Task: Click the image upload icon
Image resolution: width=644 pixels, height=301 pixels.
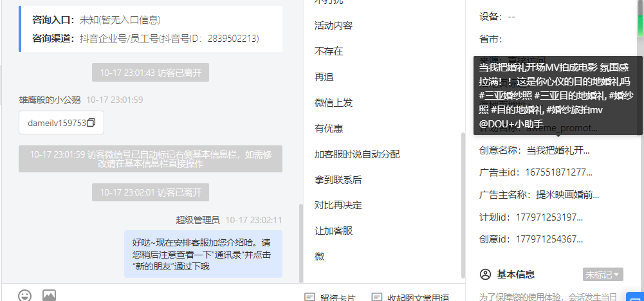Action: coord(50,296)
